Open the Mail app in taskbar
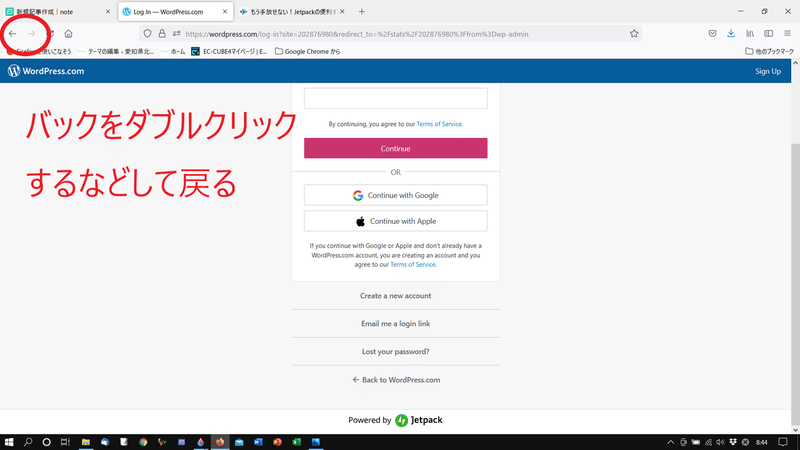800x450 pixels. (x=239, y=442)
